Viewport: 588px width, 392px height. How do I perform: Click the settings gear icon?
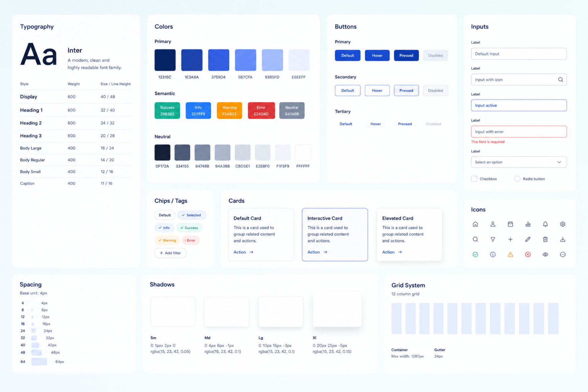pos(563,224)
